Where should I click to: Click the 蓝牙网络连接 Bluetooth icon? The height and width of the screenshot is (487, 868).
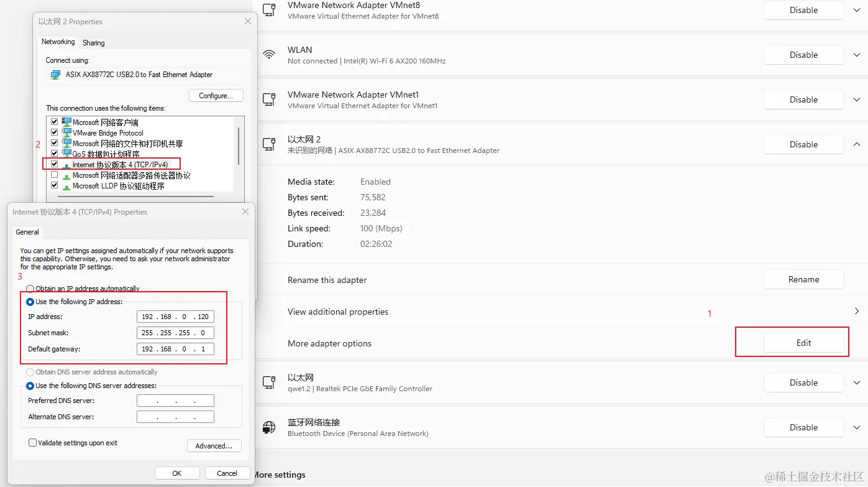269,427
